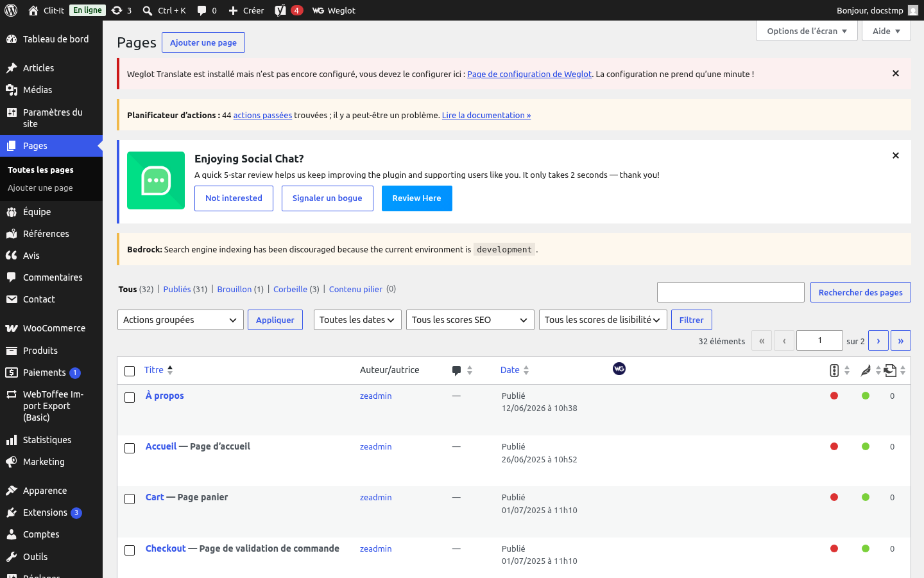
Task: Open comments bubble in admin bar
Action: click(207, 10)
